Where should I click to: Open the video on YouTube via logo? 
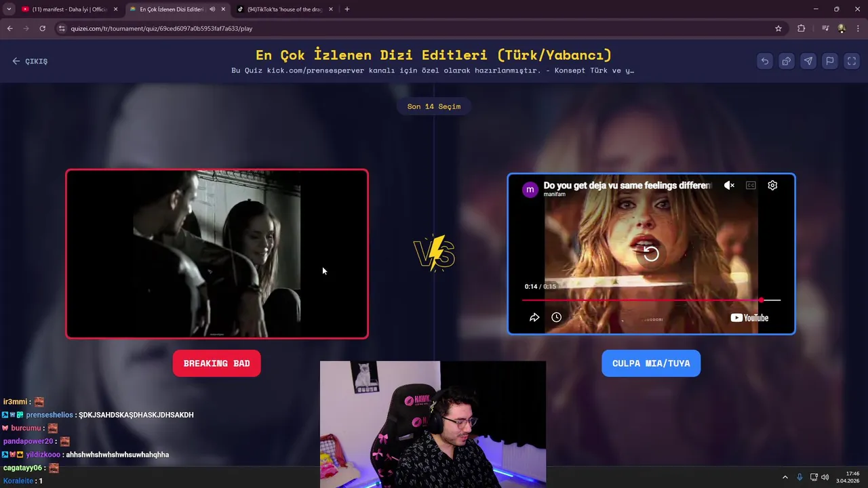[x=749, y=318]
